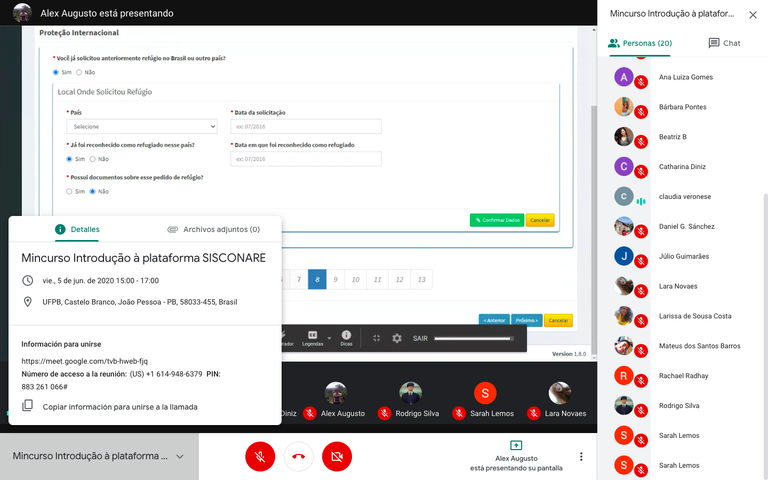The height and width of the screenshot is (480, 768).
Task: Expand the meeting title chevron at bottom left
Action: point(180,456)
